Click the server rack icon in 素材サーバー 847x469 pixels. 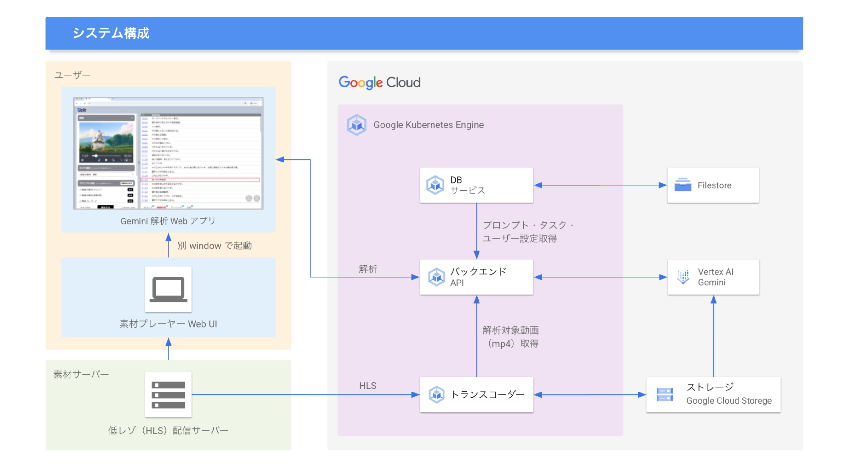coord(169,395)
